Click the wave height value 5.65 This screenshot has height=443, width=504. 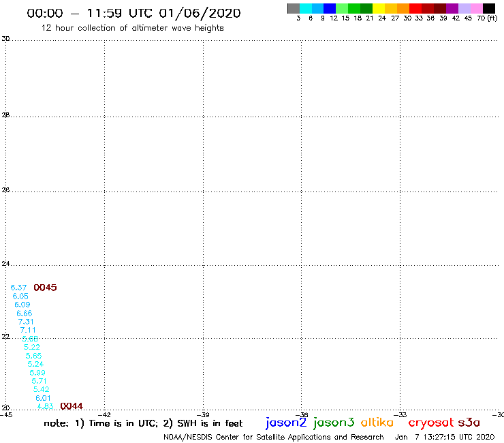pyautogui.click(x=34, y=356)
